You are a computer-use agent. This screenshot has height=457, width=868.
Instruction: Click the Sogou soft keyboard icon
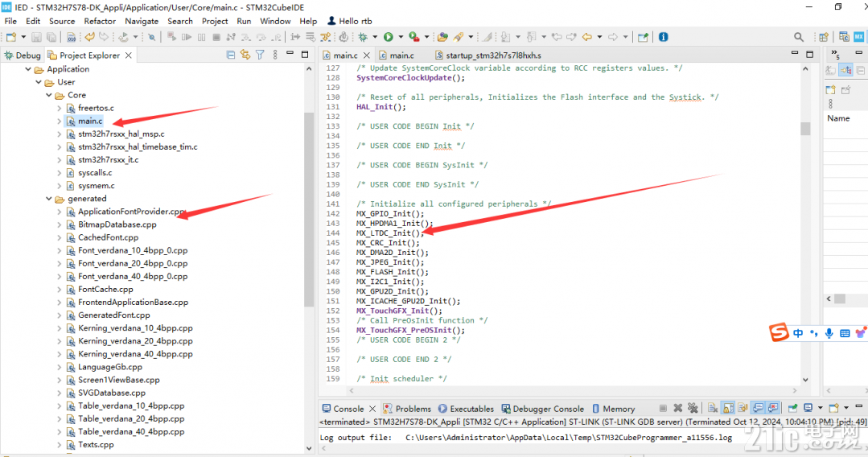(x=845, y=333)
